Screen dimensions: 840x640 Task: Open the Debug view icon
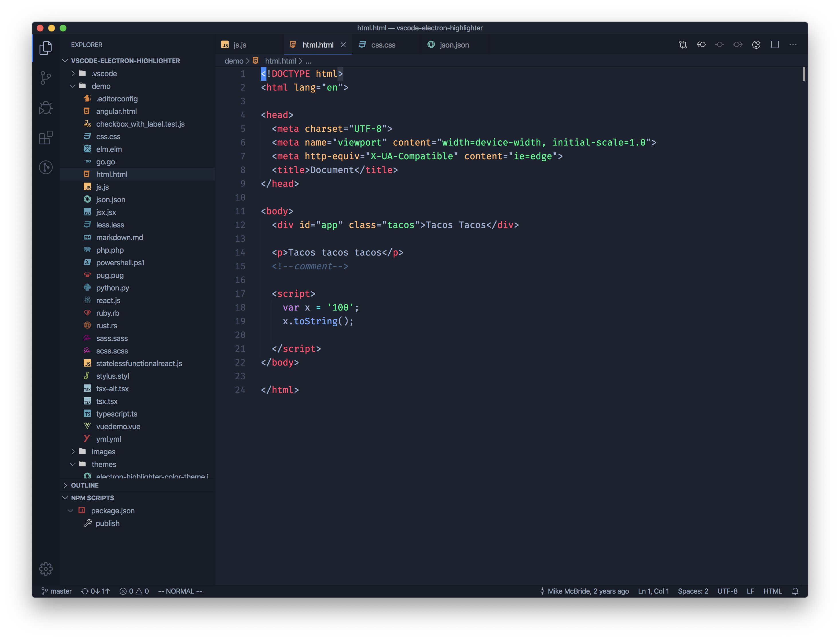(x=46, y=108)
